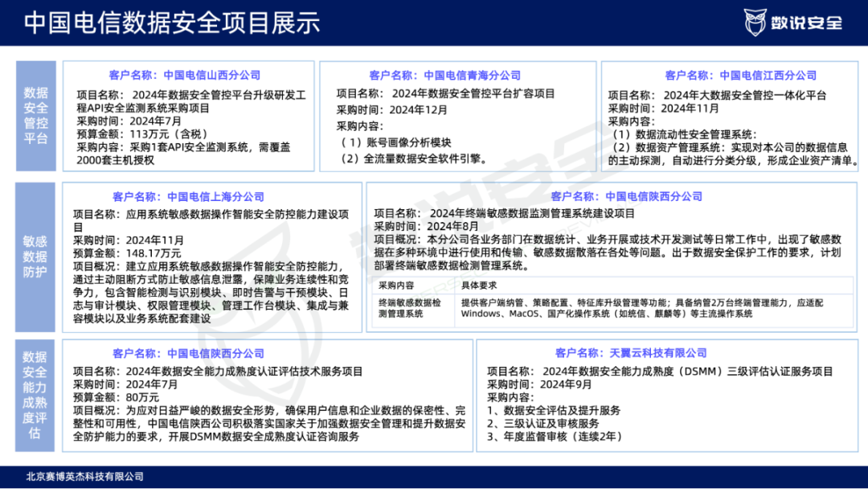The height and width of the screenshot is (489, 868).
Task: Click "项目名称：2024年数据安全能力成熟度认证评估技术服务项目"
Action: pyautogui.click(x=218, y=371)
